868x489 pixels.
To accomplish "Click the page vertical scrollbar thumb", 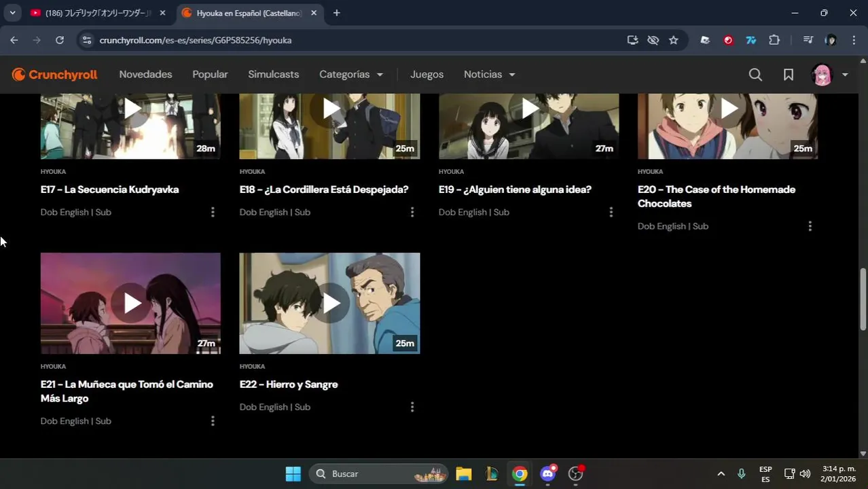I will (x=863, y=300).
